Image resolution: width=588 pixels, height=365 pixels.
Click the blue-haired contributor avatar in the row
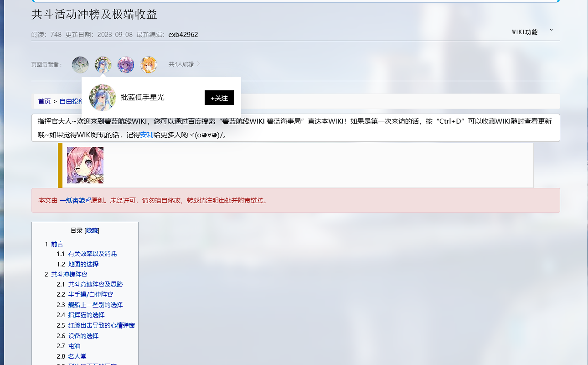pos(103,65)
